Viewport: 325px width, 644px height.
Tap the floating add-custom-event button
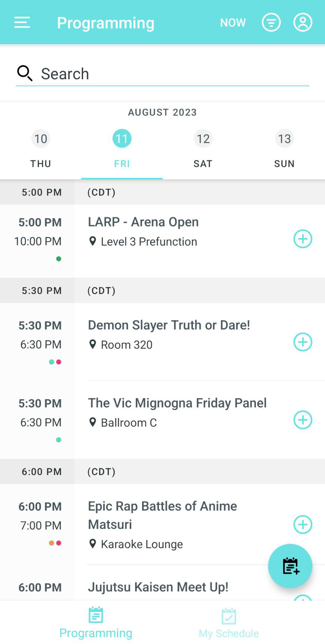pos(290,566)
